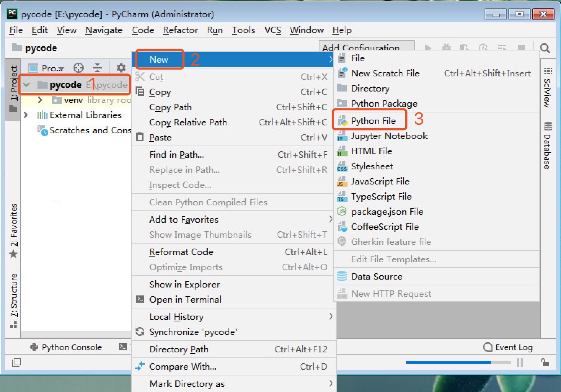Open the Python Console tool window
The height and width of the screenshot is (392, 561).
[x=66, y=347]
